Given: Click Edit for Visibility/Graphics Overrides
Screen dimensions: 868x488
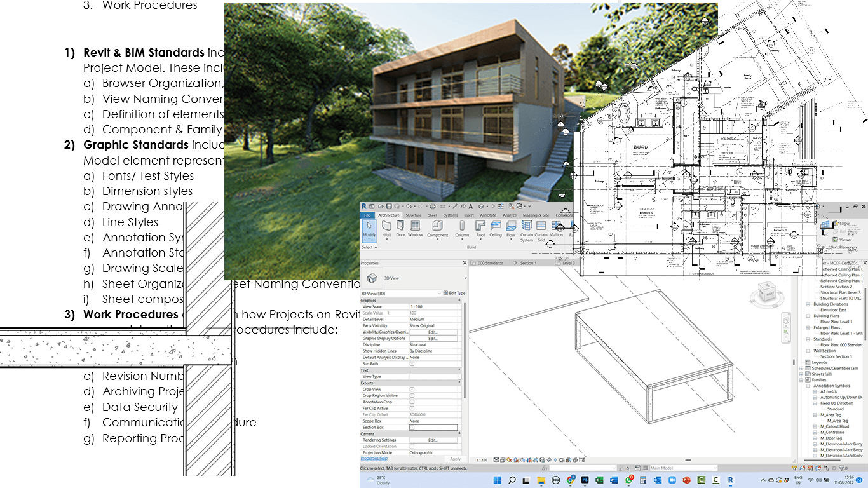Looking at the screenshot, I should [x=433, y=332].
